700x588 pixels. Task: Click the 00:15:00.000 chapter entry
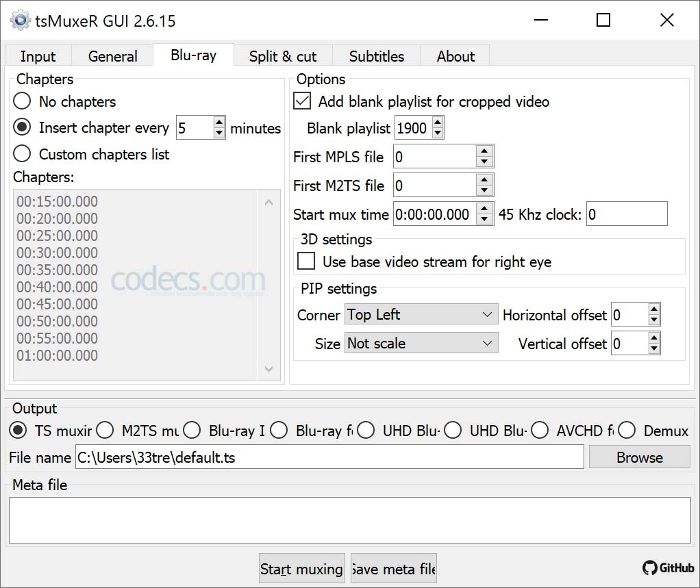coord(57,201)
